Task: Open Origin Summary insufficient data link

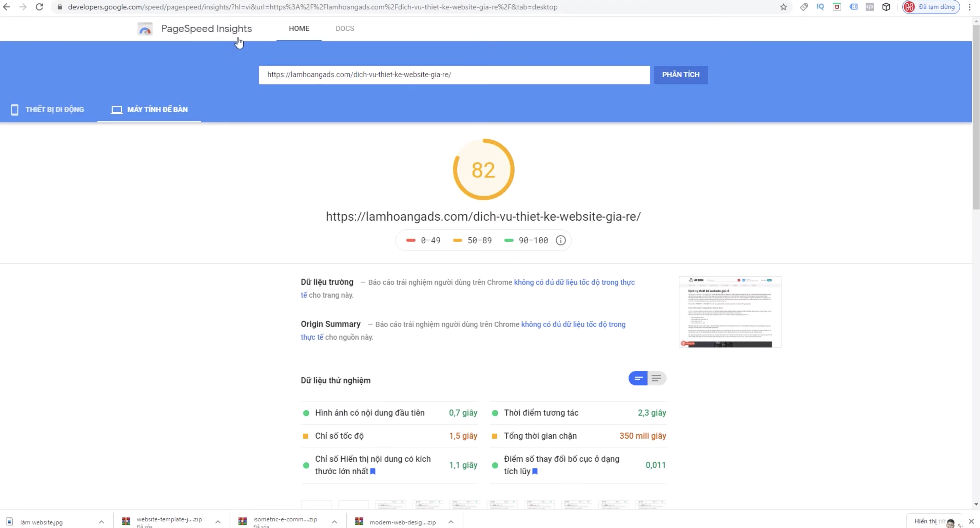Action: click(x=573, y=324)
